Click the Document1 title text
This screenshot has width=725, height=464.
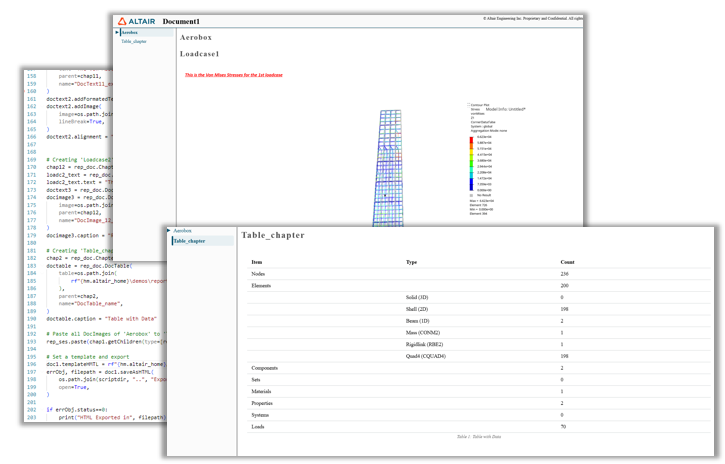pos(181,21)
